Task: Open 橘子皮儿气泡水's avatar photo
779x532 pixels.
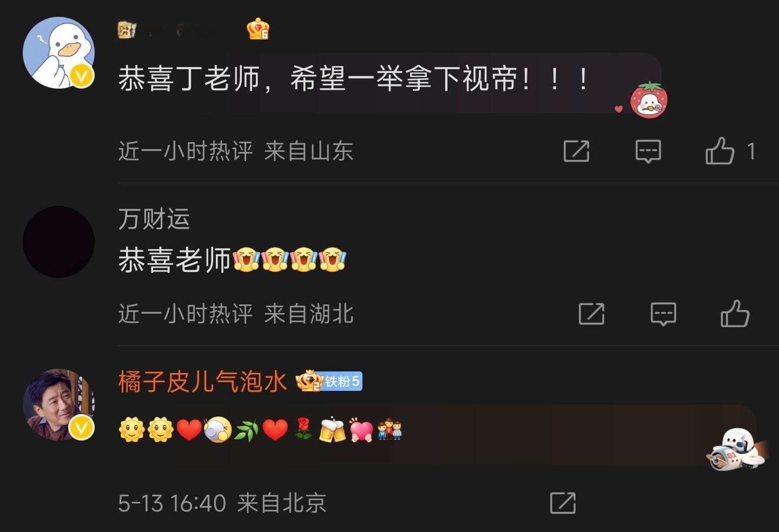Action: click(59, 404)
